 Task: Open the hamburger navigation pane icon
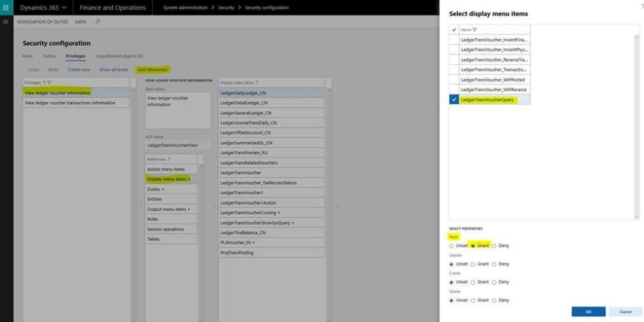[x=6, y=22]
